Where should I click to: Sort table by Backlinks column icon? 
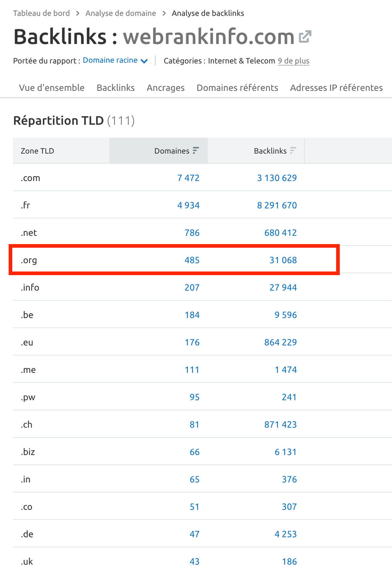(x=293, y=151)
